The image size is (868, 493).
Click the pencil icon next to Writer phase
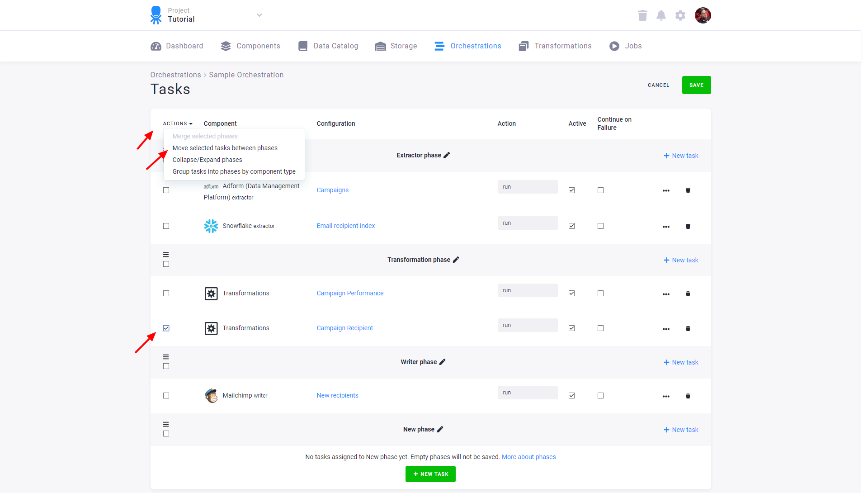[442, 362]
